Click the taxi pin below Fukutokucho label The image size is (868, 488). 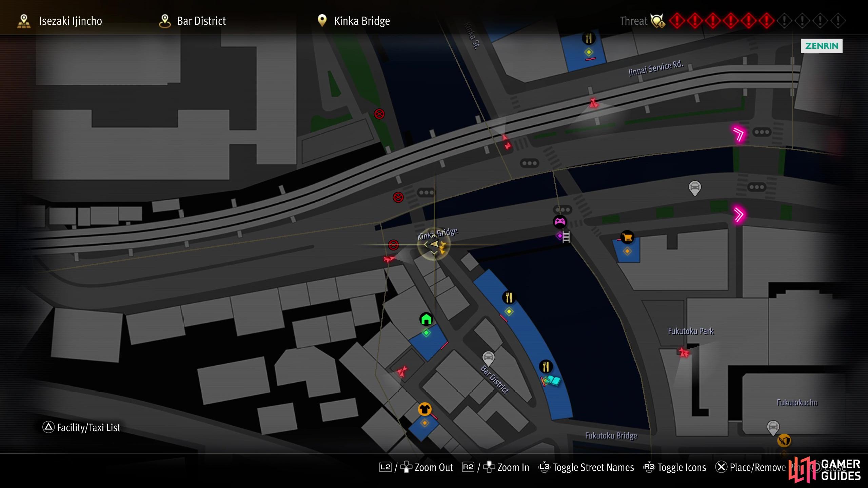tap(773, 428)
